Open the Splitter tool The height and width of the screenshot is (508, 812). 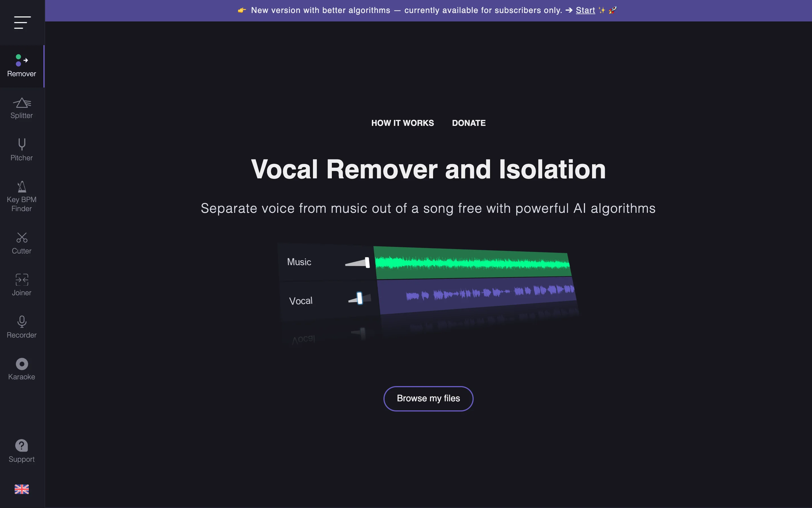tap(22, 108)
